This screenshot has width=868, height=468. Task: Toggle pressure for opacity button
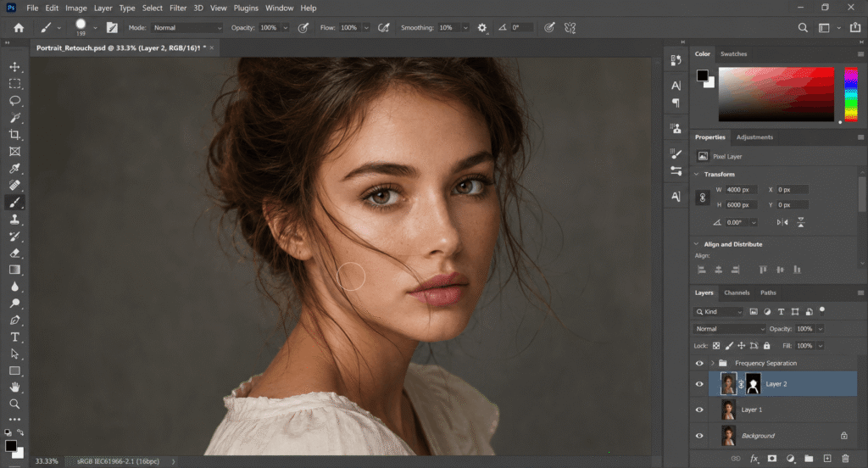click(x=303, y=28)
